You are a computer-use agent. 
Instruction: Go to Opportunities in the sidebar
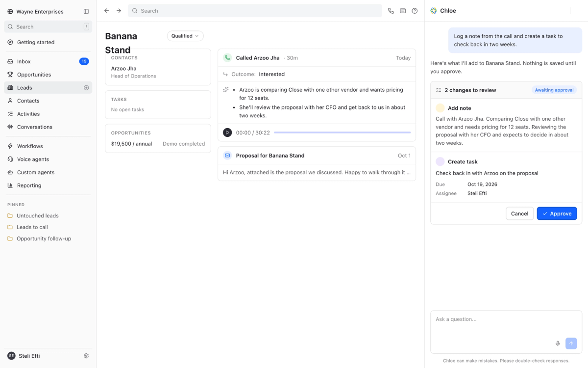(x=48, y=75)
